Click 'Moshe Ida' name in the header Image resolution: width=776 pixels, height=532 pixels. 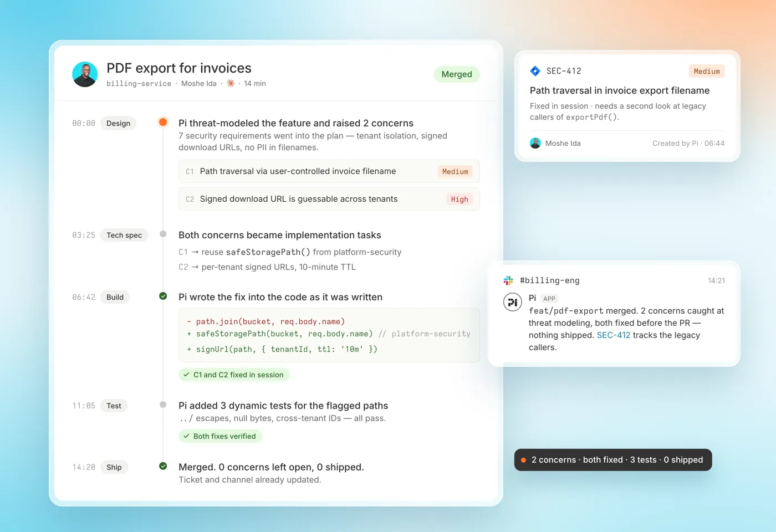pyautogui.click(x=199, y=83)
